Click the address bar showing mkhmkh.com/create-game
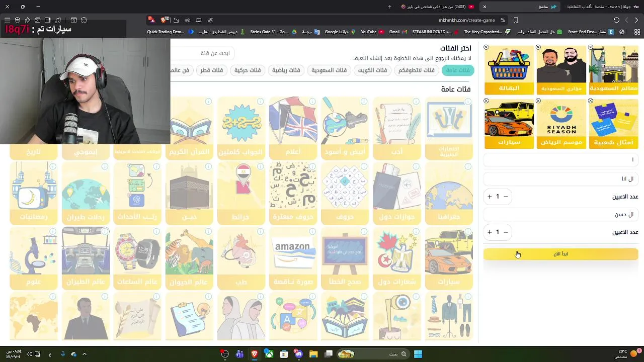644x362 pixels. pos(466,20)
